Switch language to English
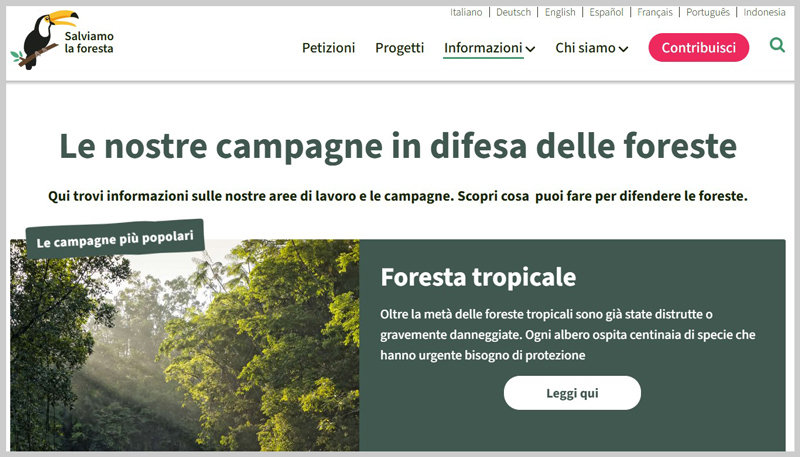The height and width of the screenshot is (457, 800). 560,12
